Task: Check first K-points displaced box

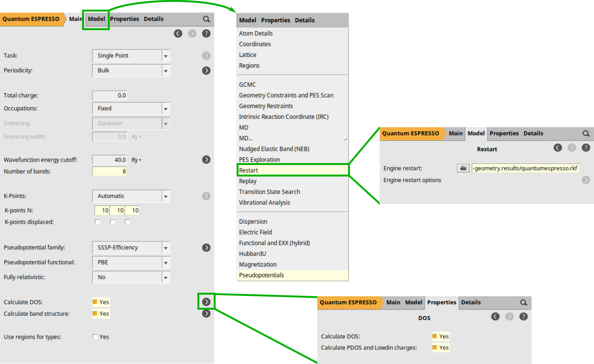Action: point(97,222)
